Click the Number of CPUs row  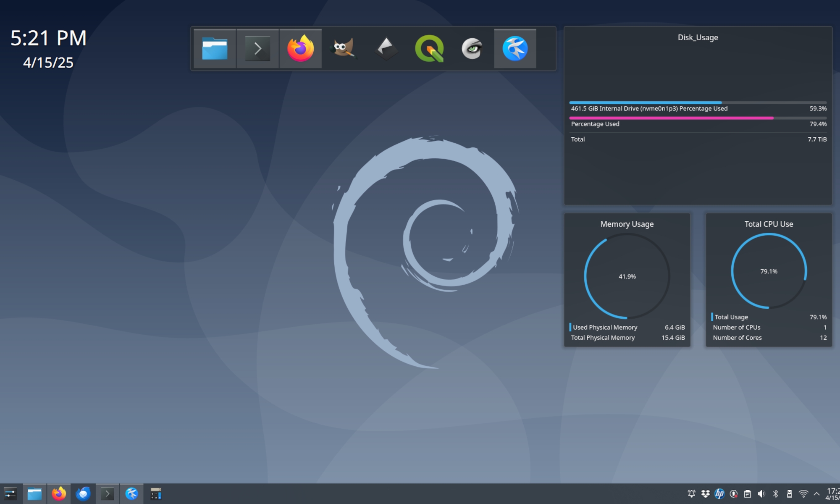pyautogui.click(x=769, y=327)
